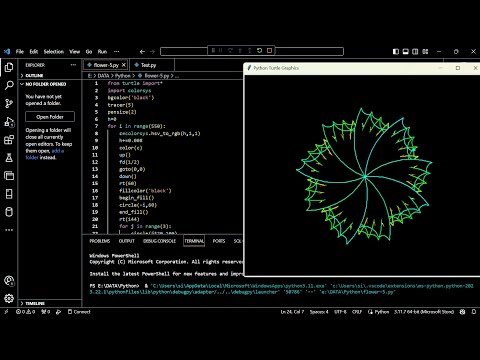Click the Open Folder button

point(50,117)
